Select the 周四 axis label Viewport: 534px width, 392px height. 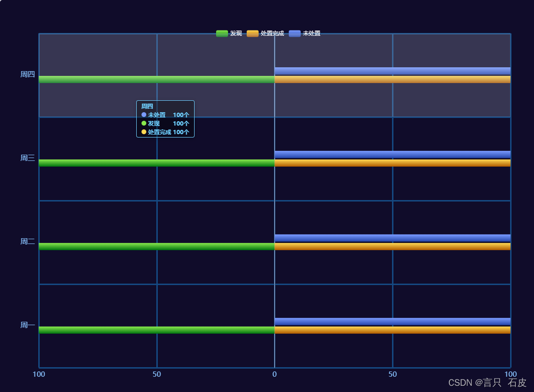28,74
